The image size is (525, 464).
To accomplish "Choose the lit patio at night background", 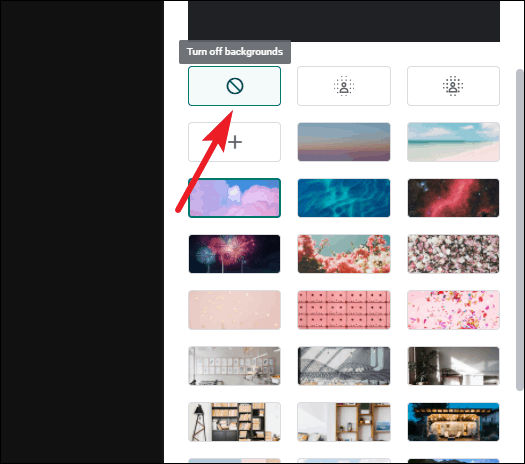I will tap(453, 422).
